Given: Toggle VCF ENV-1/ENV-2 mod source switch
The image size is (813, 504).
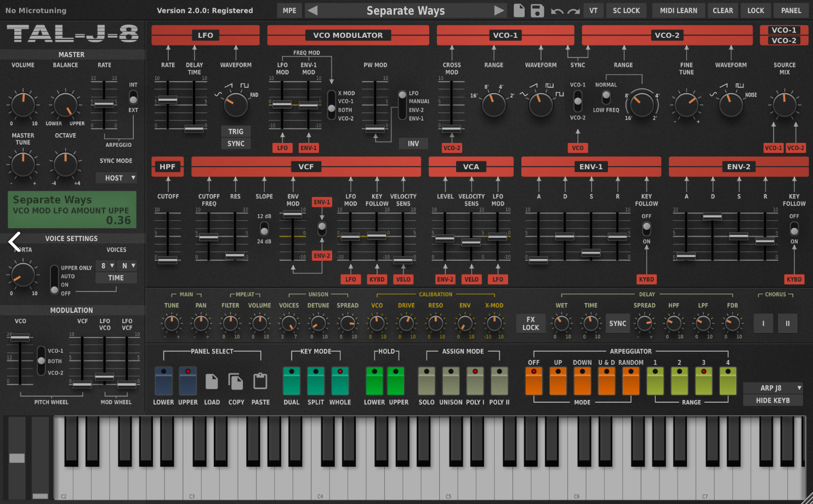Looking at the screenshot, I should 322,228.
